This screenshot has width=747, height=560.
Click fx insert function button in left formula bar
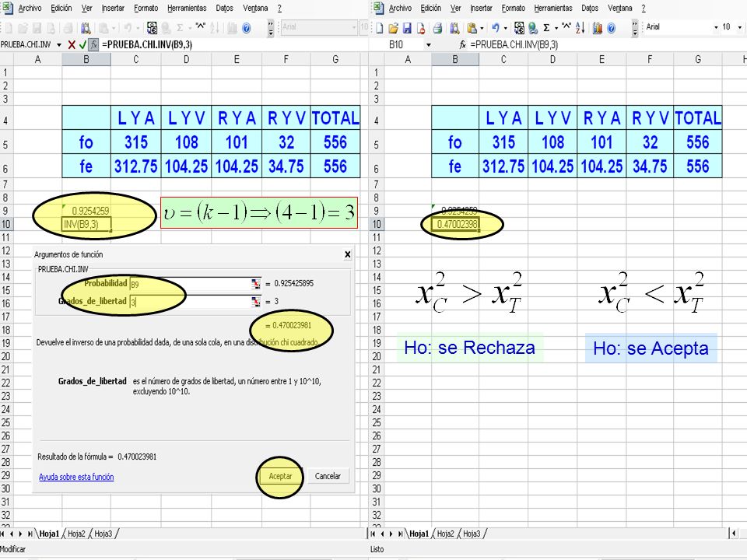tap(94, 45)
